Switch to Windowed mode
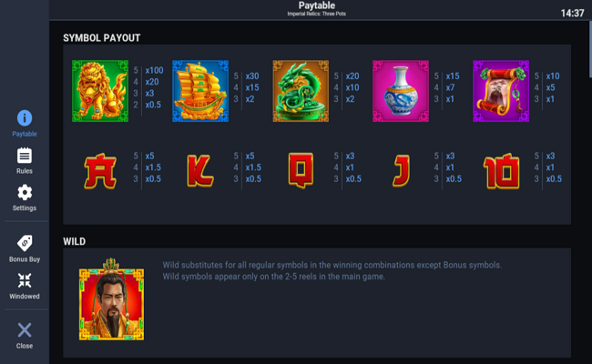This screenshot has height=364, width=592. click(25, 280)
